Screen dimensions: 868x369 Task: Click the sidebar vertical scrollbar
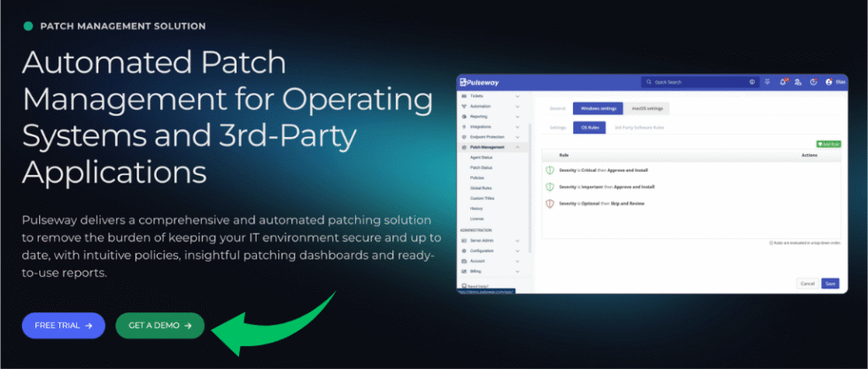[x=530, y=188]
